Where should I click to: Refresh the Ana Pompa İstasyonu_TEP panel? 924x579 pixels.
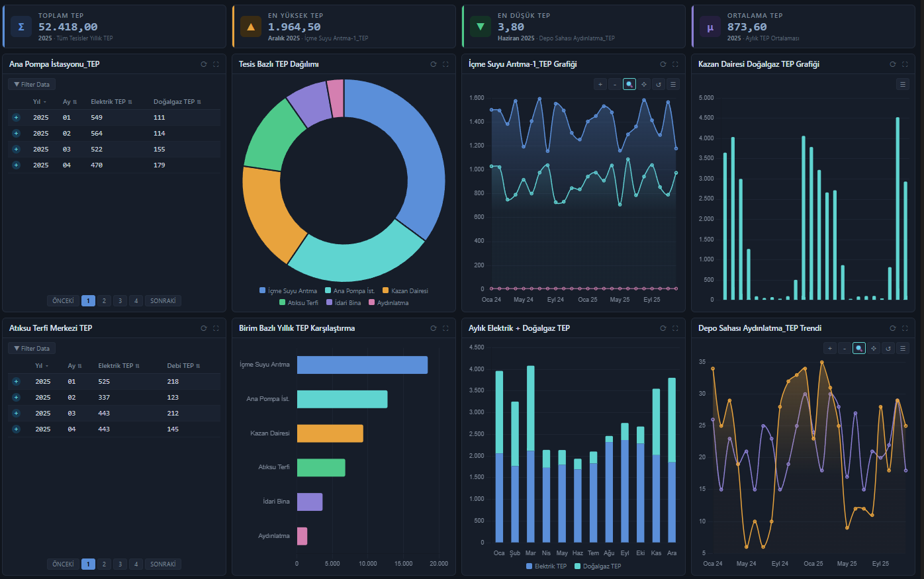[x=204, y=64]
